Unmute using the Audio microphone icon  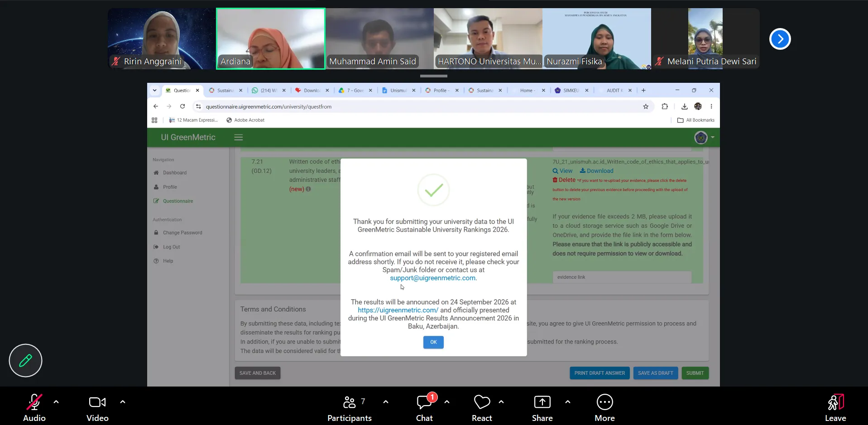pos(34,402)
